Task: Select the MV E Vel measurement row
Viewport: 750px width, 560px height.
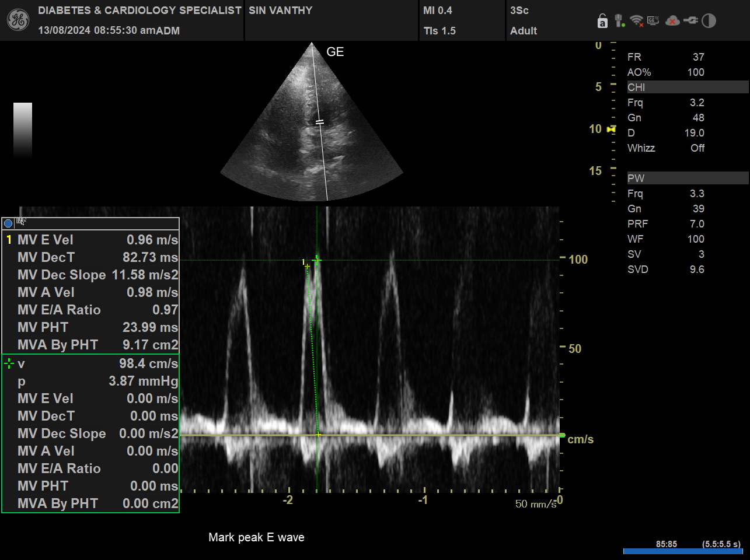Action: point(90,240)
